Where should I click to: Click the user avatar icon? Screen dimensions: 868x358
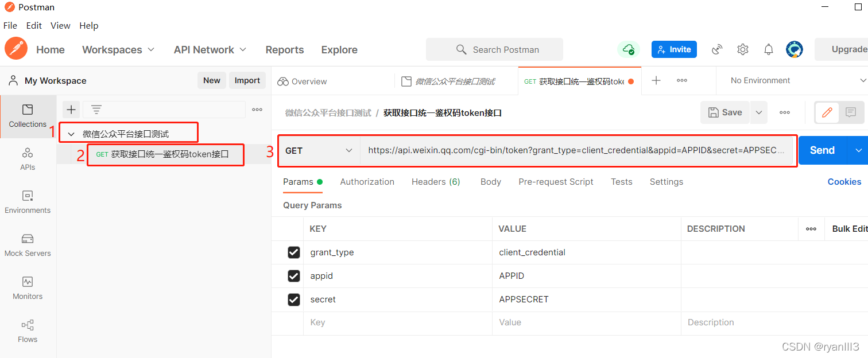pos(795,49)
